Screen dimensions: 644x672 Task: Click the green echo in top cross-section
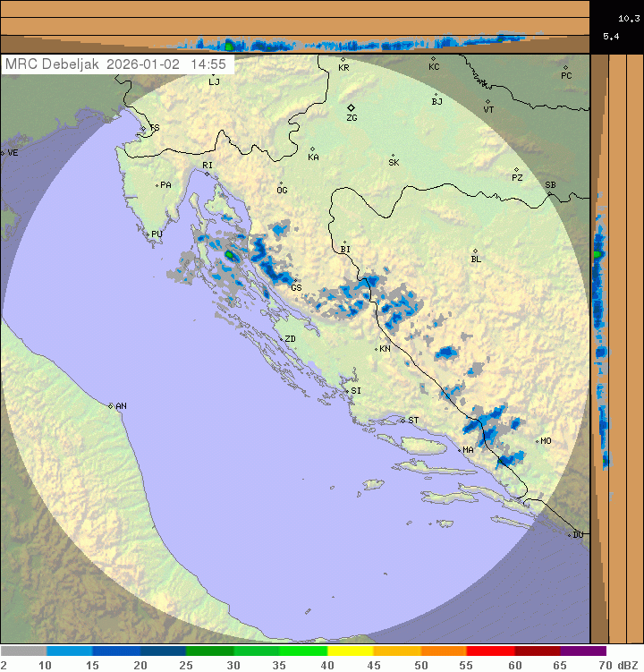click(x=230, y=44)
